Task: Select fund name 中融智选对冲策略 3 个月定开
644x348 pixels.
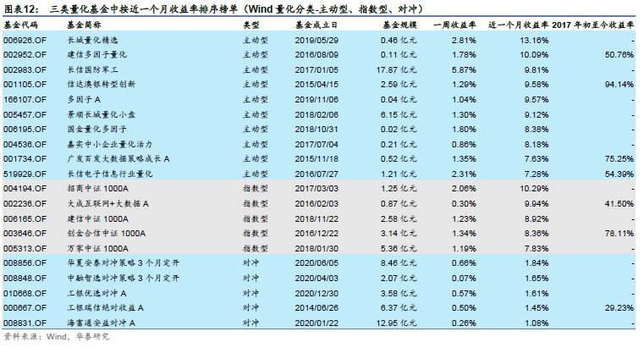Action: coord(124,279)
